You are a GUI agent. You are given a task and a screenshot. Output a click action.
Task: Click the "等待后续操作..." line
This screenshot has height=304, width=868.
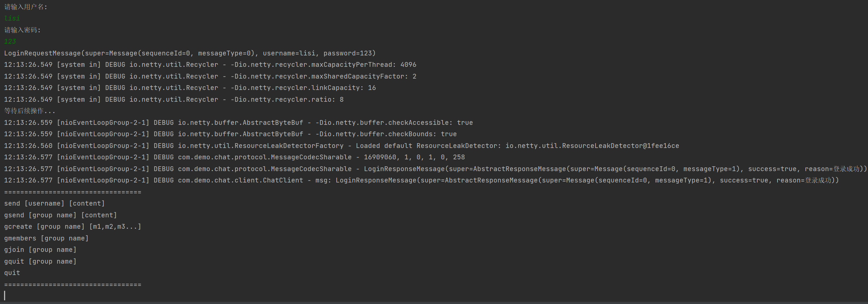[30, 111]
